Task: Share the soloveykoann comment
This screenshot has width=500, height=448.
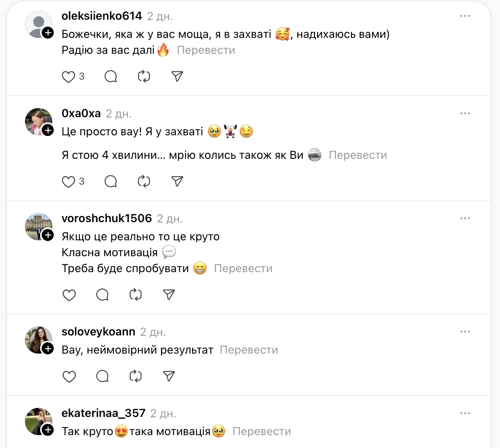Action: point(169,376)
